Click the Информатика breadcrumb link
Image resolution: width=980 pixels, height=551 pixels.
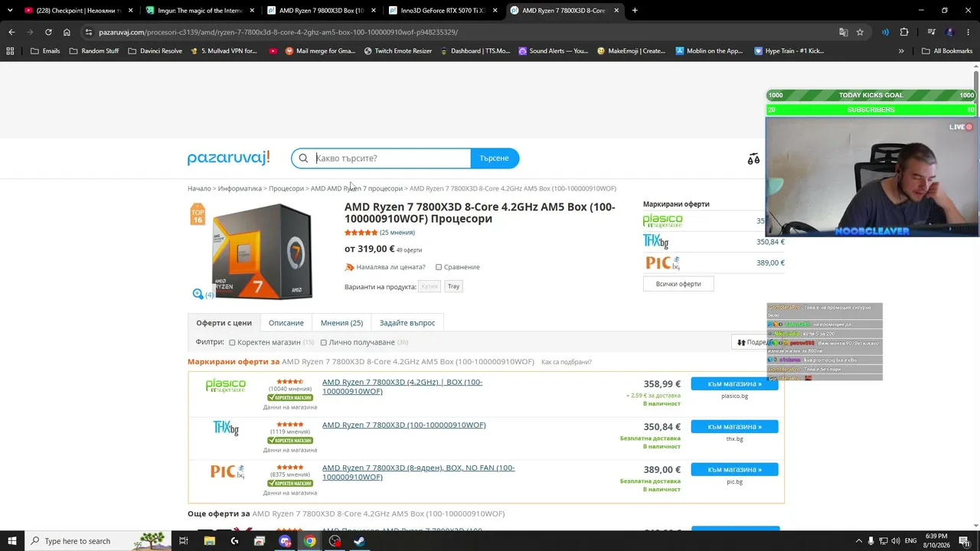240,188
